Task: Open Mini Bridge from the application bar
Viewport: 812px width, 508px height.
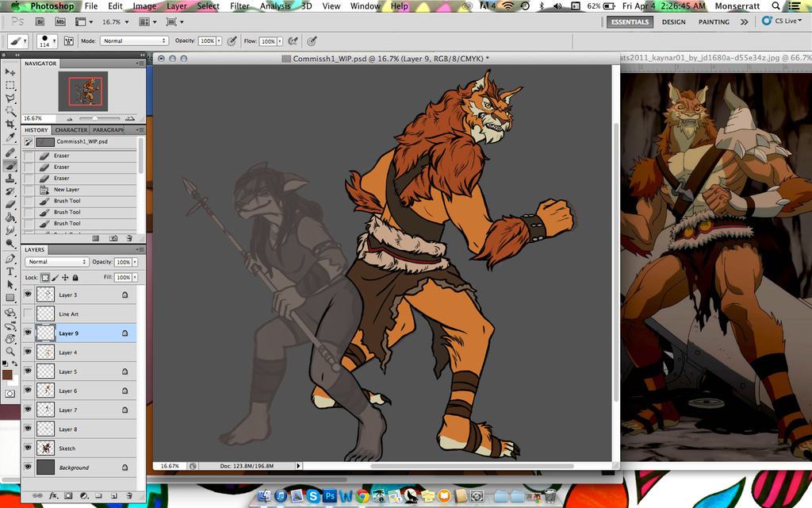Action: [x=60, y=21]
